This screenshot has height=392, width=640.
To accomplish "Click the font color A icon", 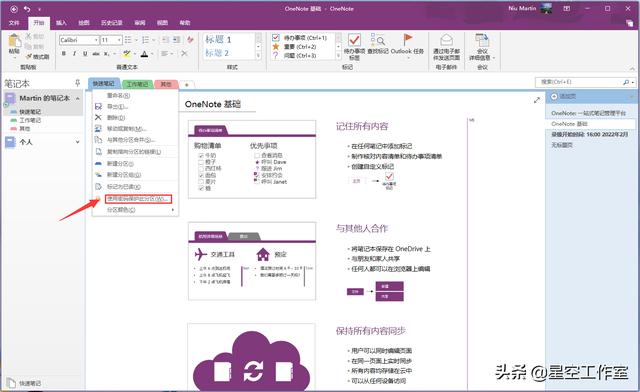I will coord(144,53).
